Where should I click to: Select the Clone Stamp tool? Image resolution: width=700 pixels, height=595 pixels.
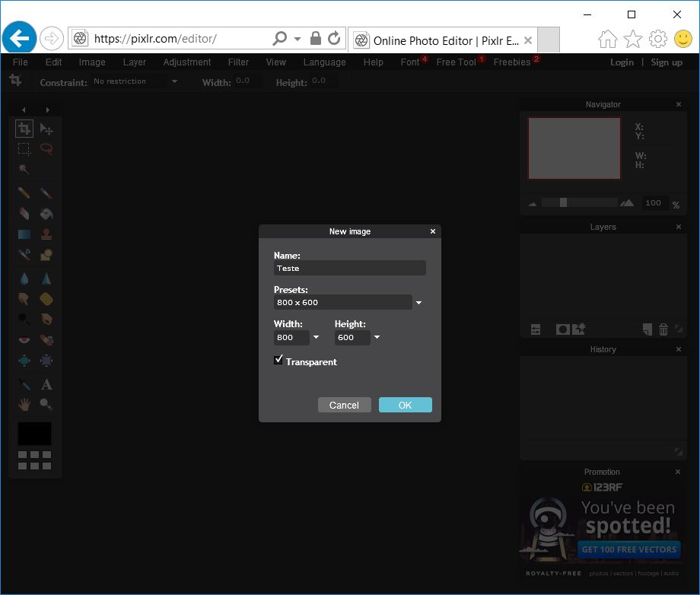pos(46,234)
